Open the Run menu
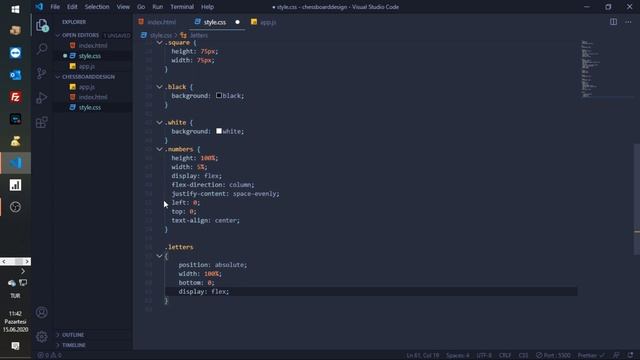The height and width of the screenshot is (360, 640). pos(158,7)
